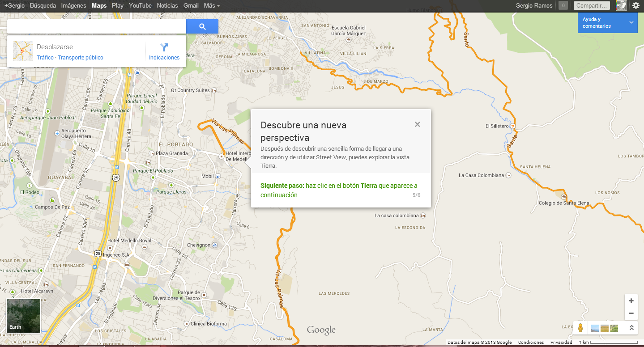Viewport: 644px width, 347px height.
Task: Click the La Casa Colombiana place label
Action: pyautogui.click(x=481, y=175)
